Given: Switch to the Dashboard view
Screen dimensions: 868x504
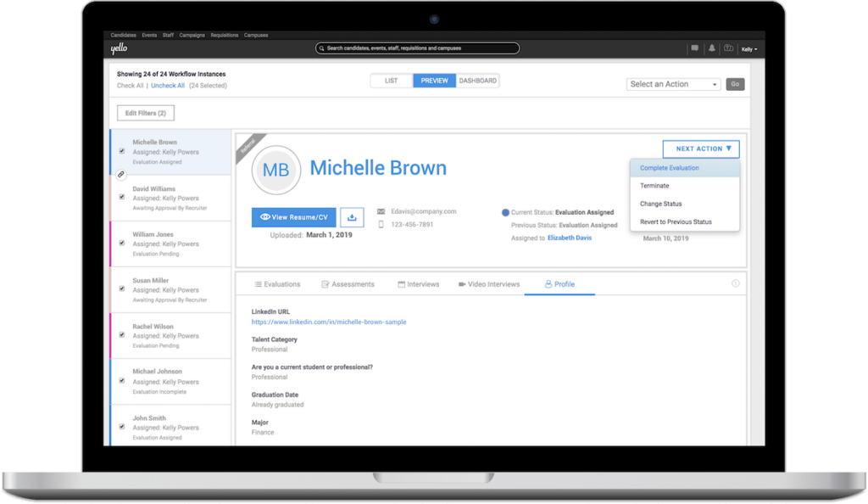Looking at the screenshot, I should [478, 81].
